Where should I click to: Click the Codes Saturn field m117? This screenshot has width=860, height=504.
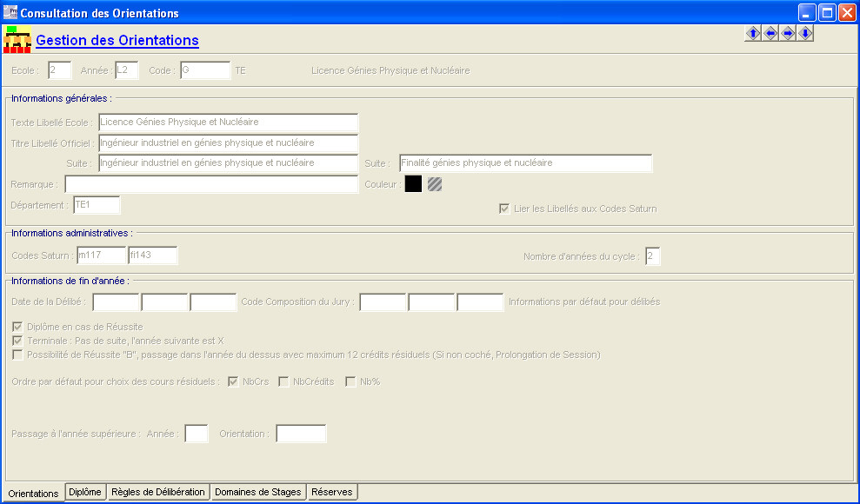pos(102,255)
